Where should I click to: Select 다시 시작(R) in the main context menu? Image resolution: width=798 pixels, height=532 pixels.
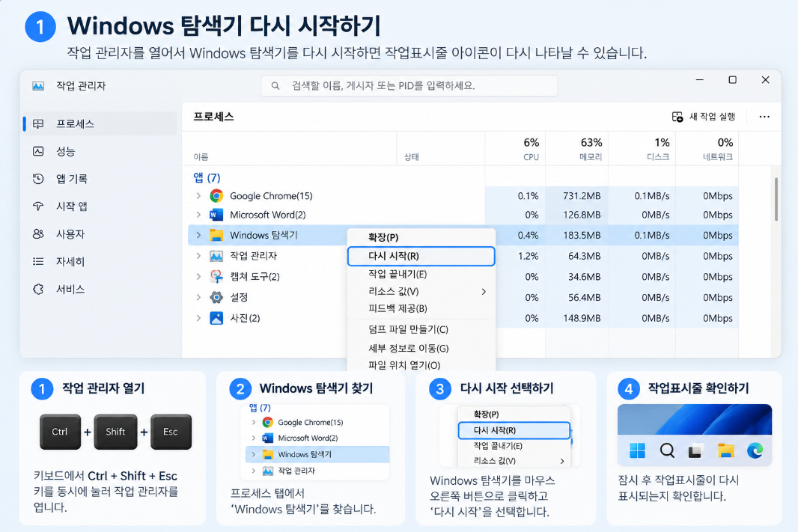tap(421, 257)
